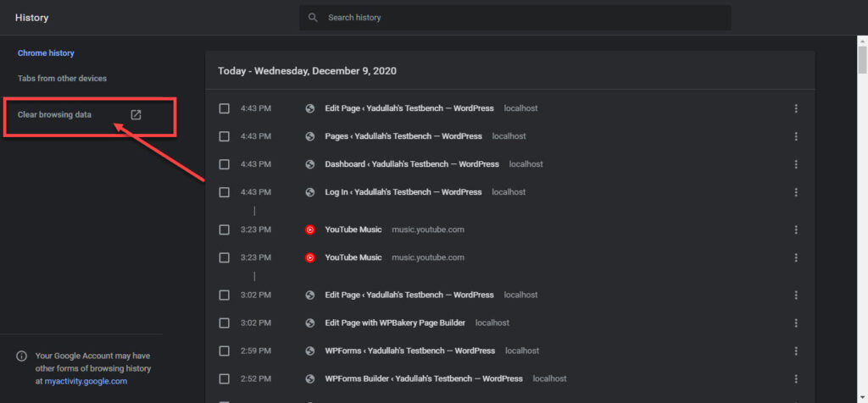The image size is (868, 403).
Task: Open Tabs from other devices
Action: 62,79
